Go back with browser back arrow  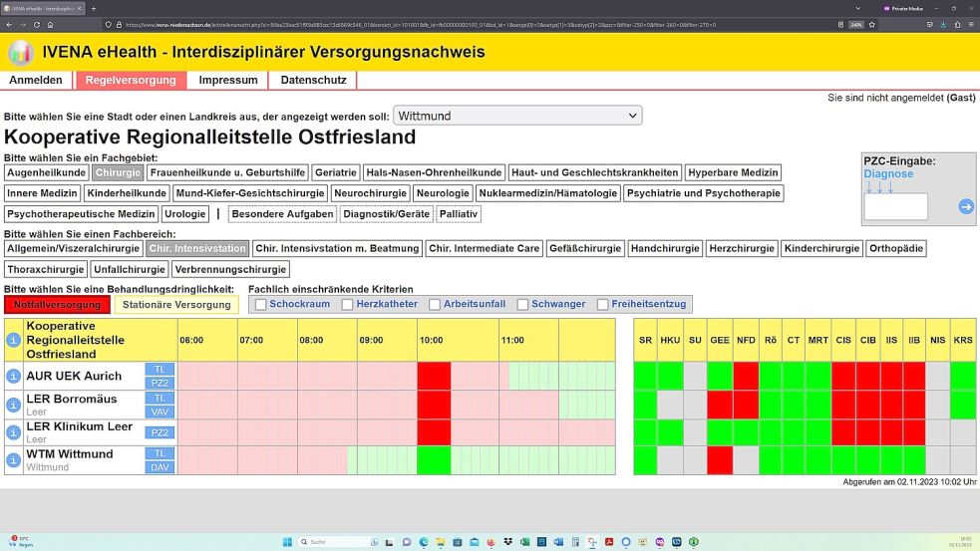(x=9, y=25)
